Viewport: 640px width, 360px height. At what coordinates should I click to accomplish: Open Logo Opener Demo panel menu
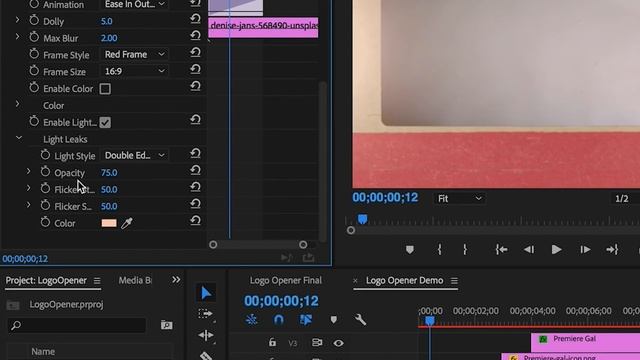coord(454,281)
